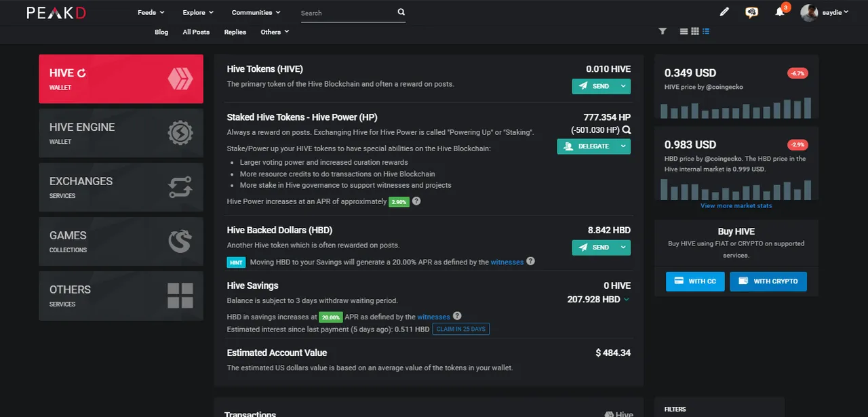The width and height of the screenshot is (868, 417).
Task: Open the notifications bell
Action: 780,12
